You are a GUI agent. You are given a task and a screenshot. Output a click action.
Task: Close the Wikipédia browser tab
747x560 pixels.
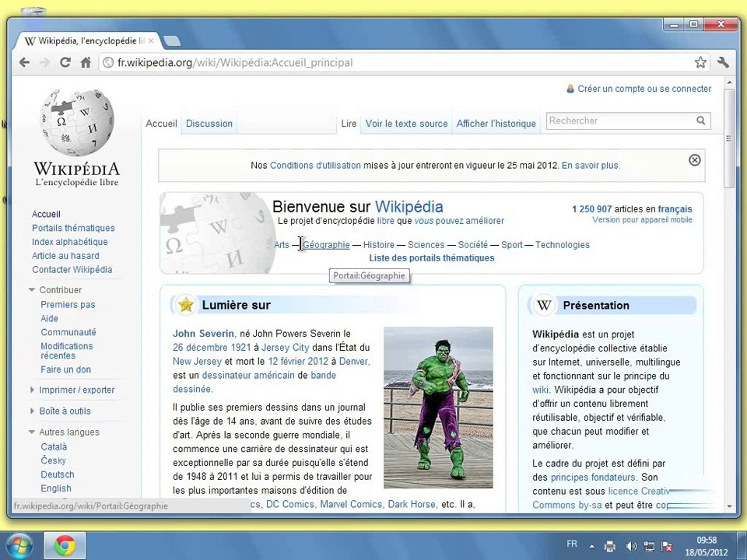(x=151, y=41)
